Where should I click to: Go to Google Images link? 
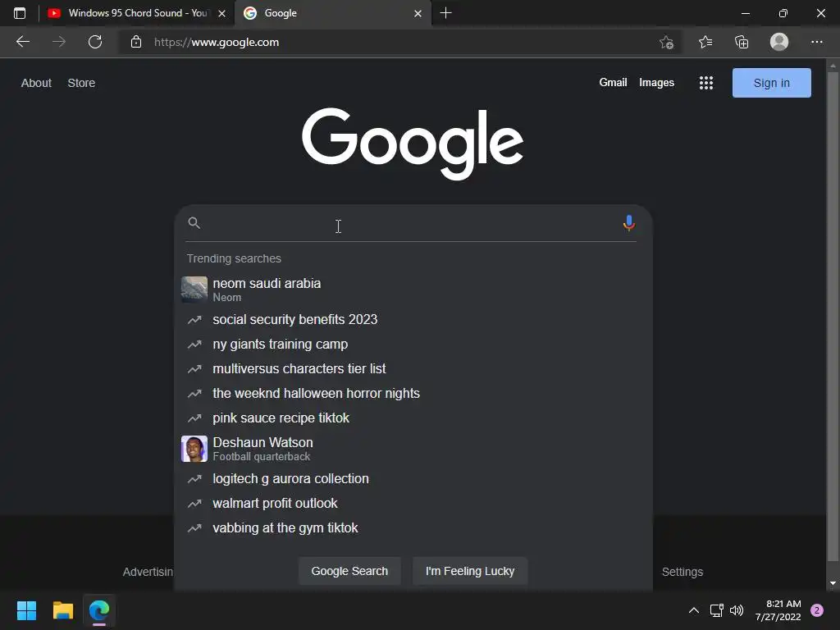[656, 83]
